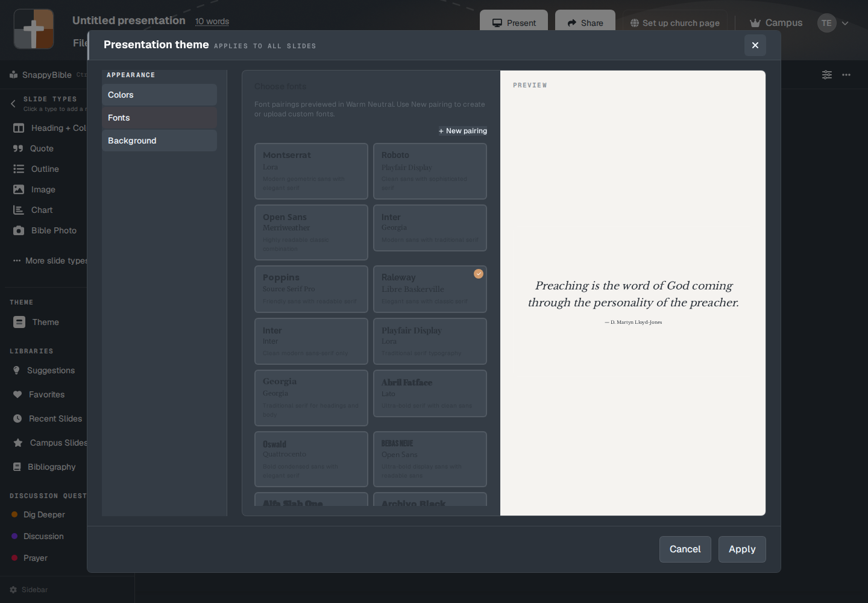This screenshot has width=868, height=603.
Task: Click the New pairing button
Action: pyautogui.click(x=463, y=131)
